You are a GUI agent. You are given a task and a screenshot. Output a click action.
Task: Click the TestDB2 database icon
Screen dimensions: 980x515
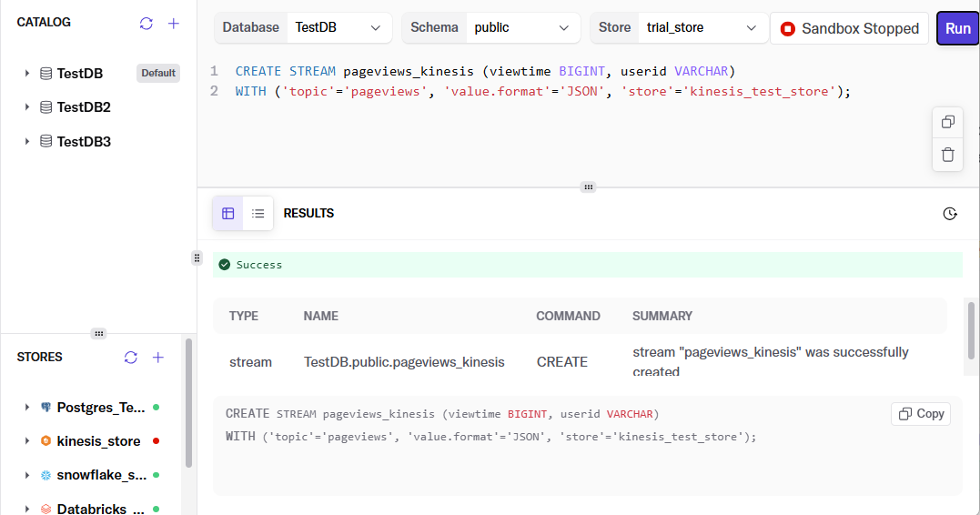45,107
